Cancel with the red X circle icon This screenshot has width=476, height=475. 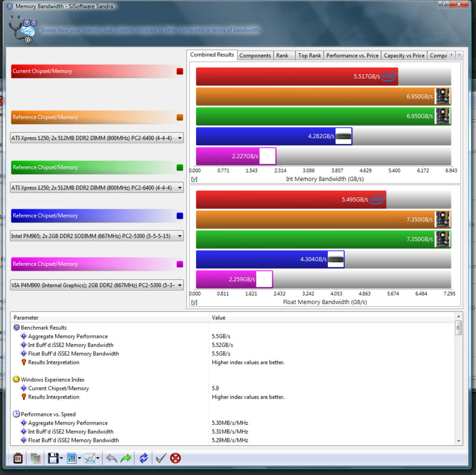175,458
